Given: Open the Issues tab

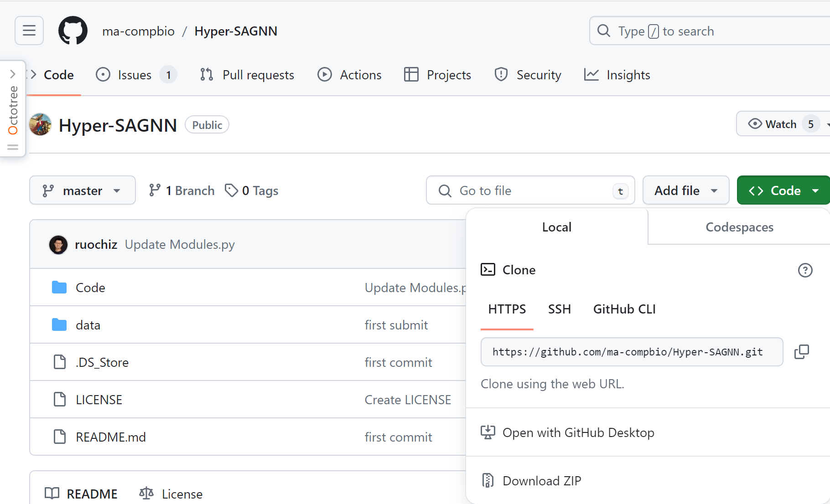Looking at the screenshot, I should pyautogui.click(x=136, y=75).
